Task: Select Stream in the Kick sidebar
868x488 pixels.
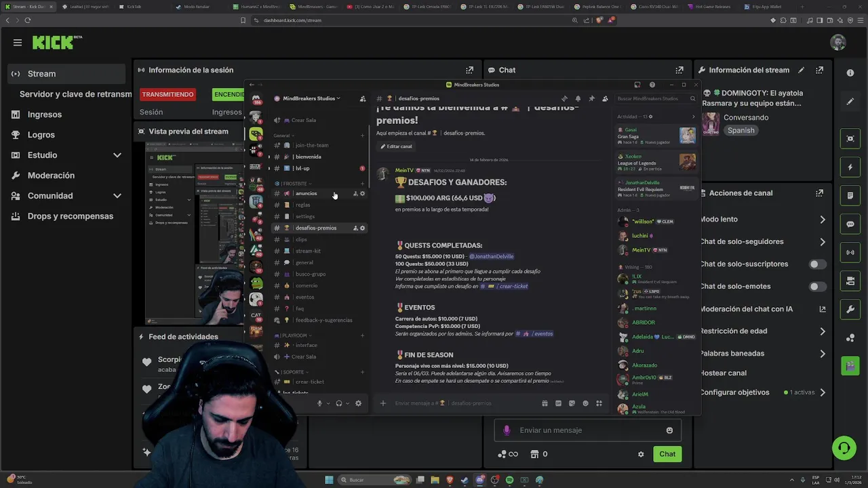Action: [x=66, y=74]
